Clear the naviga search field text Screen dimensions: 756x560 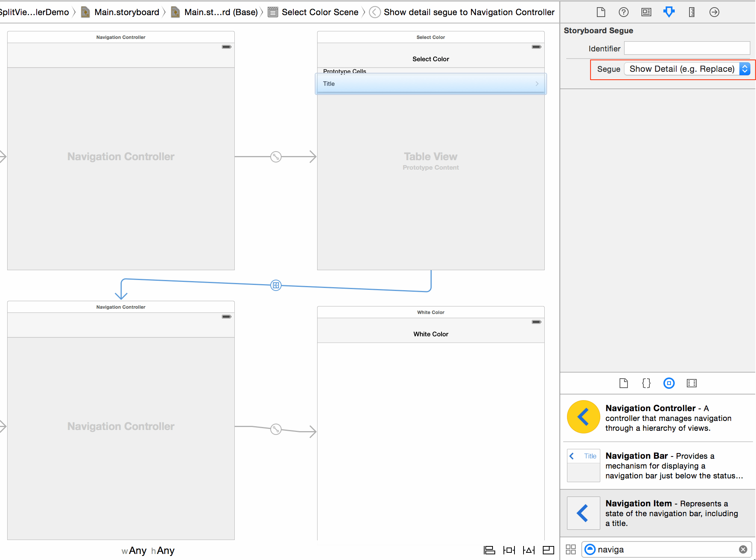pos(743,549)
